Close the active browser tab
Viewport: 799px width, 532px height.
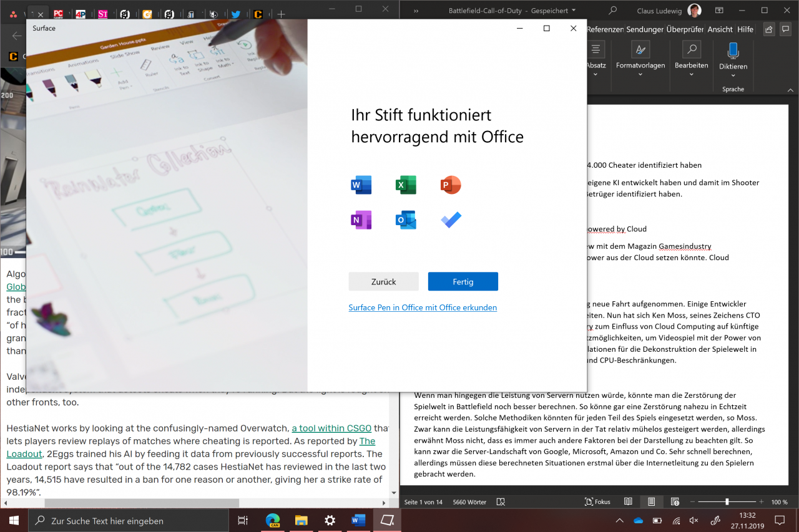pos(41,14)
